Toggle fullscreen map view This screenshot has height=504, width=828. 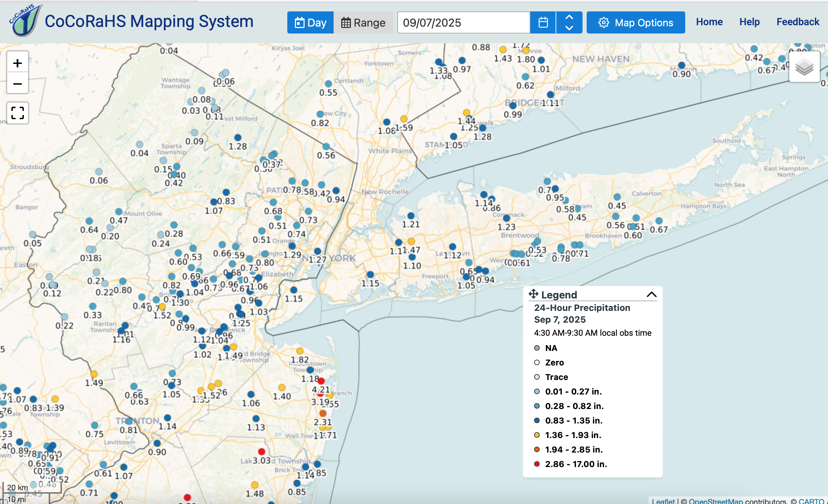pos(17,113)
